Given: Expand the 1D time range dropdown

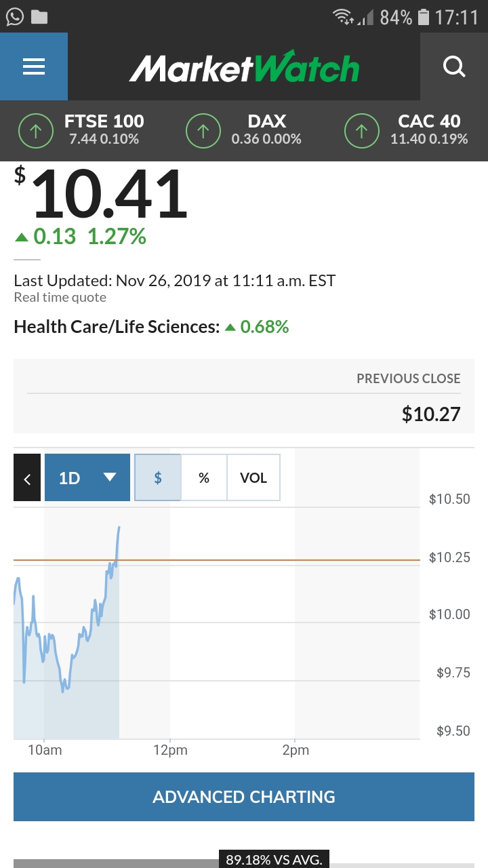Looking at the screenshot, I should coord(87,477).
